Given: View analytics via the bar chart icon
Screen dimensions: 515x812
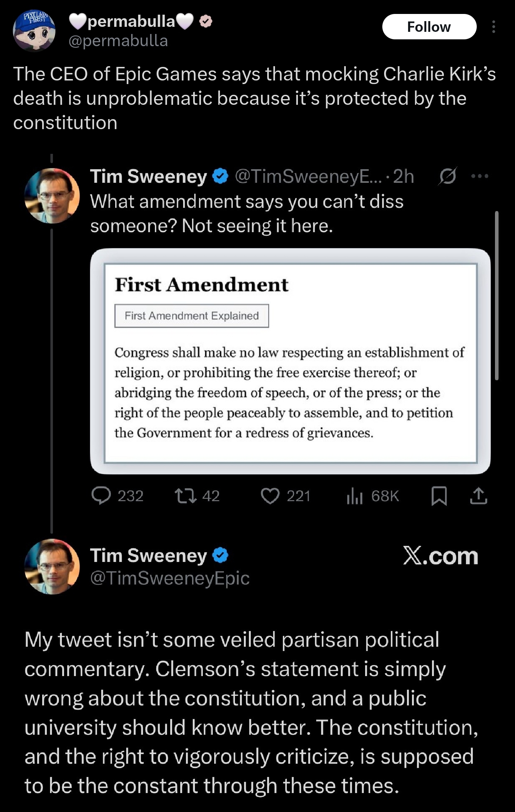Looking at the screenshot, I should [x=354, y=497].
